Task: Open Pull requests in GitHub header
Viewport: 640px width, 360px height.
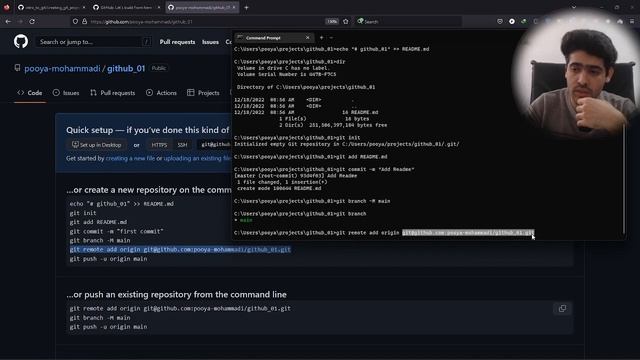Action: pyautogui.click(x=177, y=42)
